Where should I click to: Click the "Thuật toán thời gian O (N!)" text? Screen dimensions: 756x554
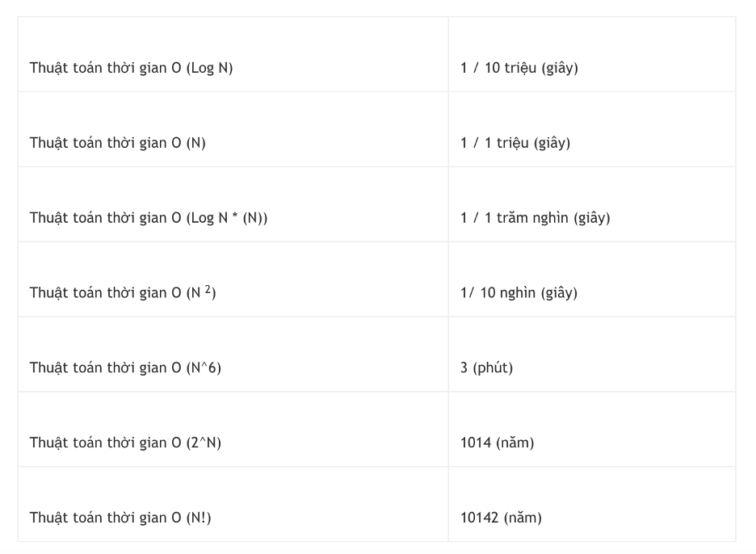pyautogui.click(x=120, y=518)
